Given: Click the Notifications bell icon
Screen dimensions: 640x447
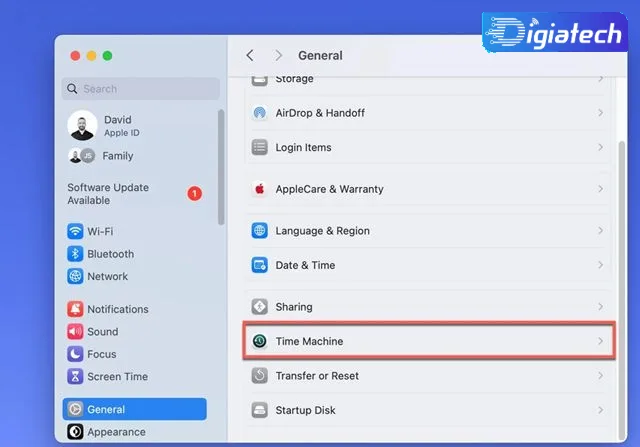Looking at the screenshot, I should [75, 309].
